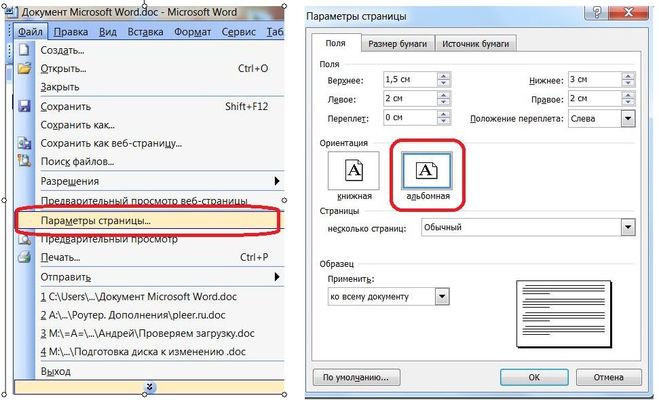Click the open folder icon beside Открыть
This screenshot has width=659, height=400.
click(25, 69)
